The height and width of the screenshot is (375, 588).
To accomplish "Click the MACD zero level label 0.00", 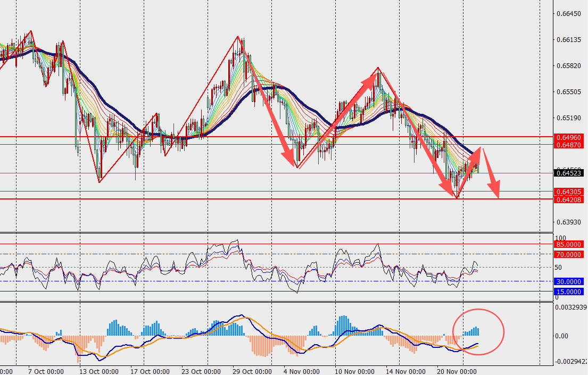I will tap(562, 336).
